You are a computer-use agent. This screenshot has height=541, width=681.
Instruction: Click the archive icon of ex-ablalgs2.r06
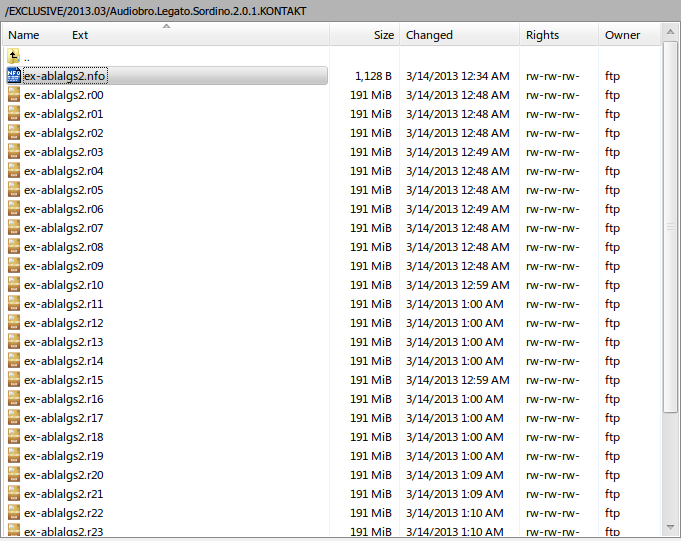13,209
